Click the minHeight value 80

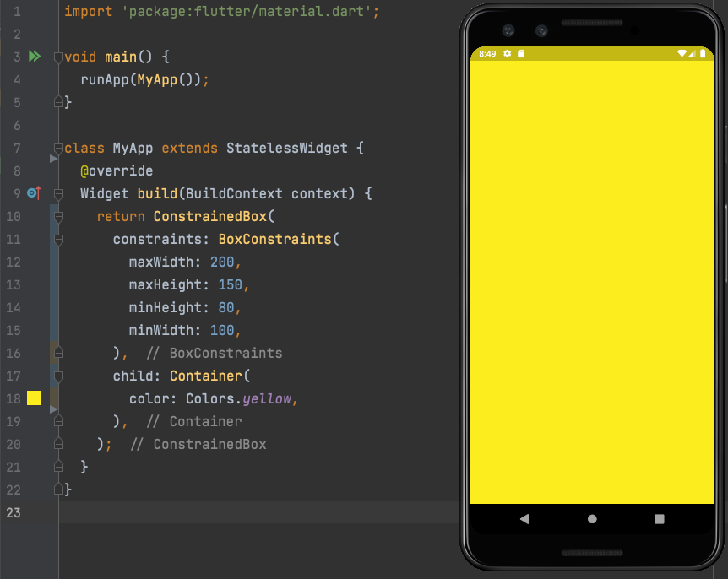tap(226, 307)
